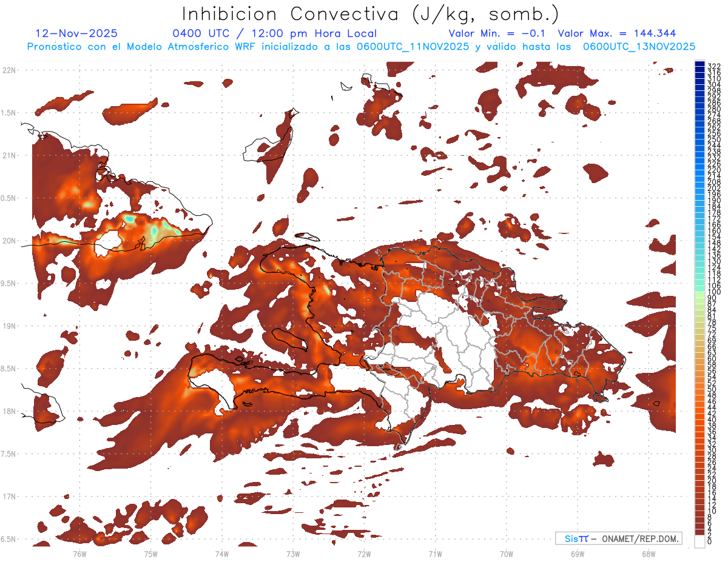This screenshot has height=562, width=728.
Task: Click the "76W" longitude label
Action: (79, 554)
